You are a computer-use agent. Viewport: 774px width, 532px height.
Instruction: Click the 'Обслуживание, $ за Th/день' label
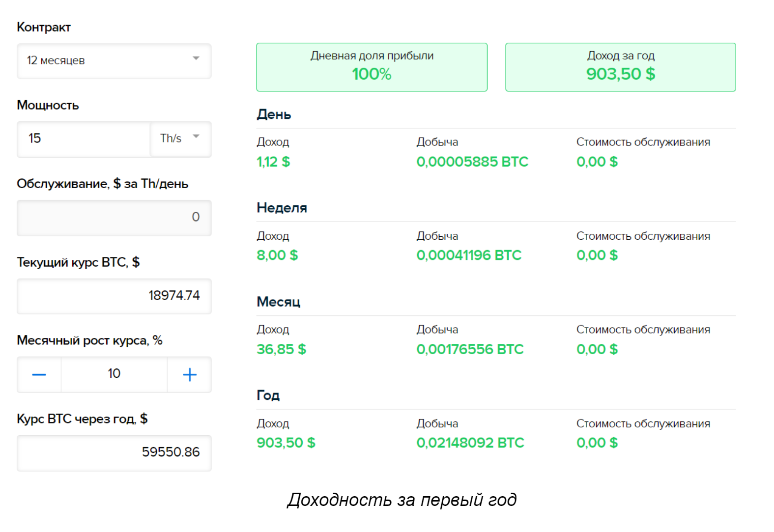click(102, 184)
